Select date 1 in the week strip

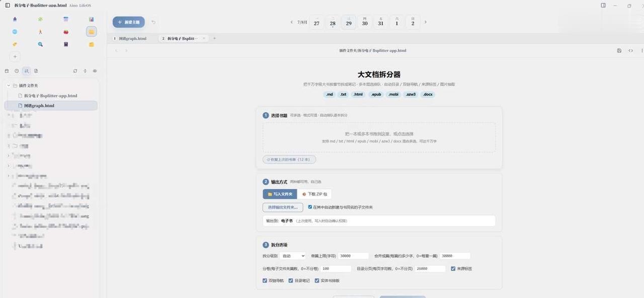[397, 22]
